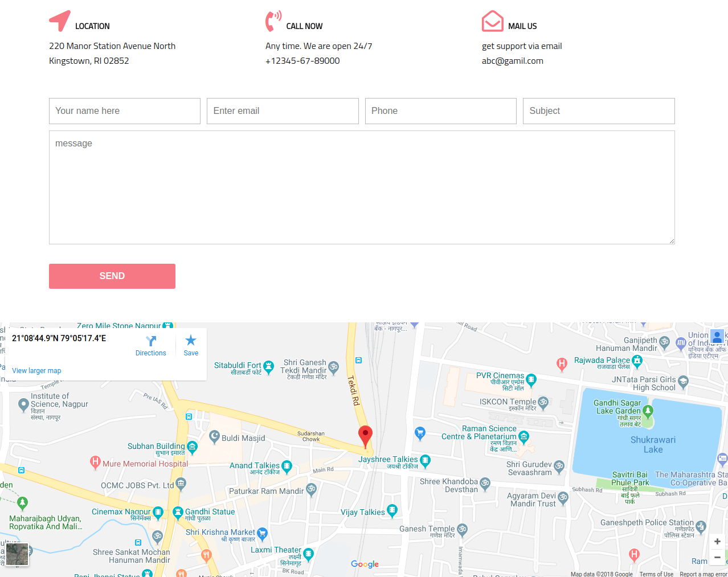Click into the Enter email field
728x577 pixels.
[x=283, y=111]
